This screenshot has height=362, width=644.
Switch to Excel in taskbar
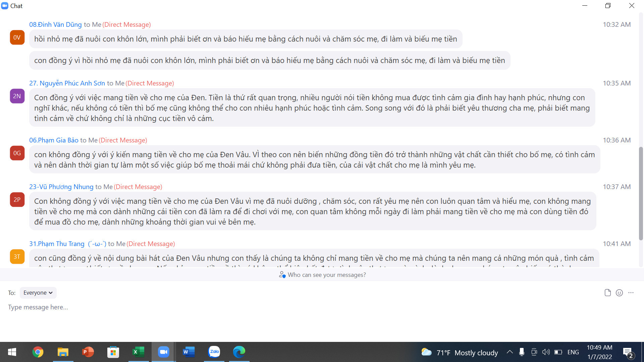(138, 352)
